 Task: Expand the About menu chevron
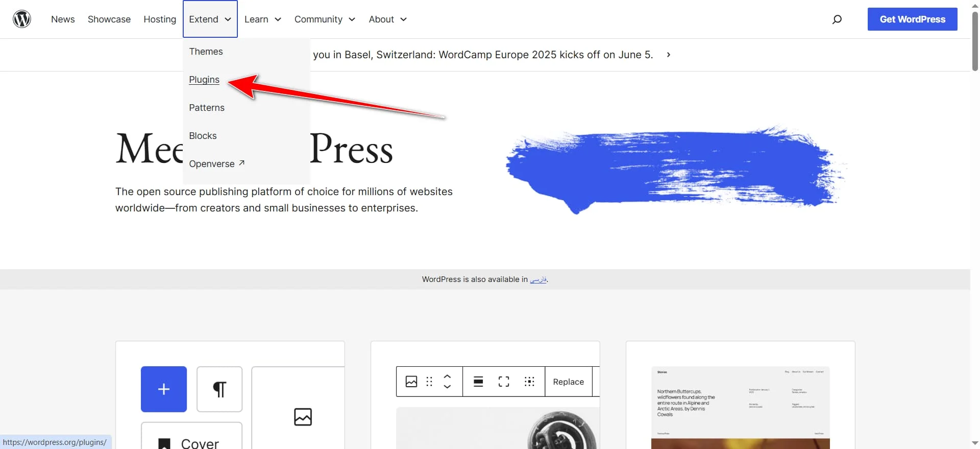pyautogui.click(x=404, y=19)
